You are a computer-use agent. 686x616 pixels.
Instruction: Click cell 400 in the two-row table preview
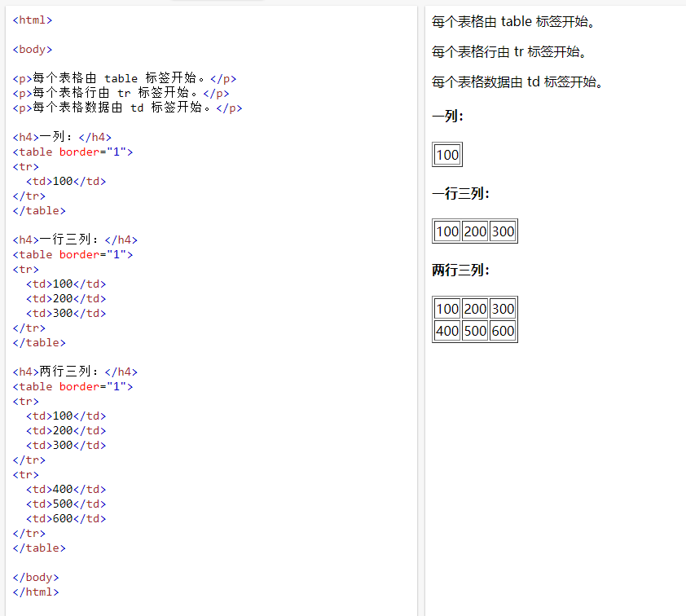coord(446,331)
